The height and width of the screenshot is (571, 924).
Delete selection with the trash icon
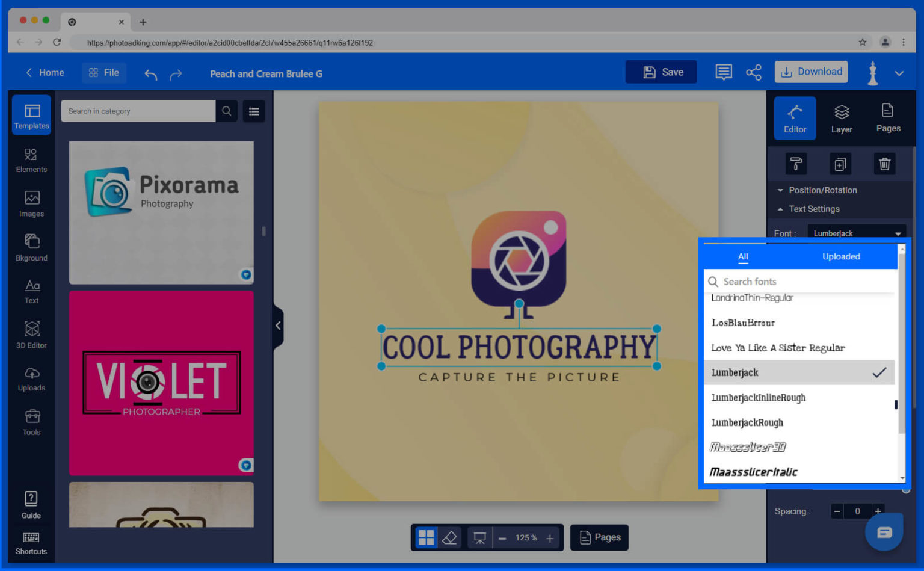[x=884, y=163]
